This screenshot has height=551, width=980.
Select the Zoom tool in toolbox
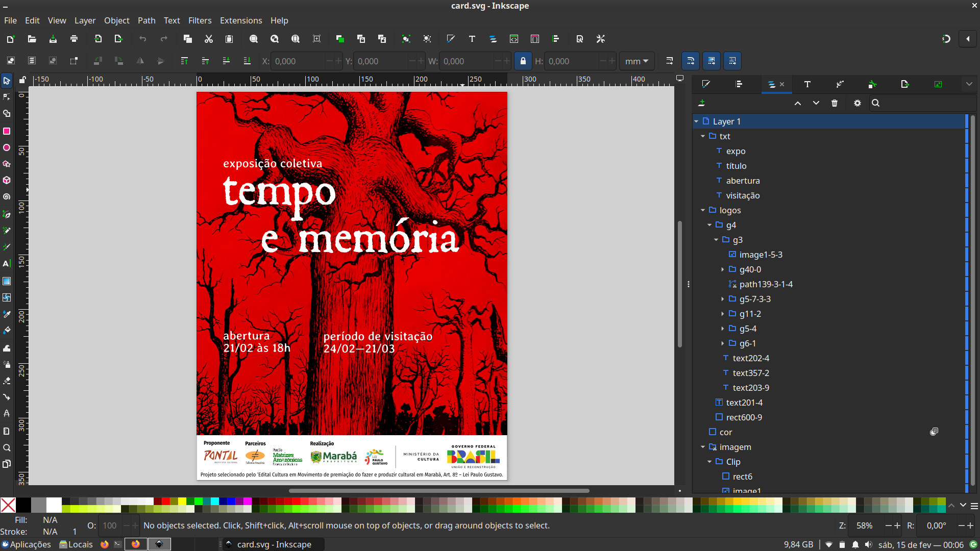tap(7, 447)
